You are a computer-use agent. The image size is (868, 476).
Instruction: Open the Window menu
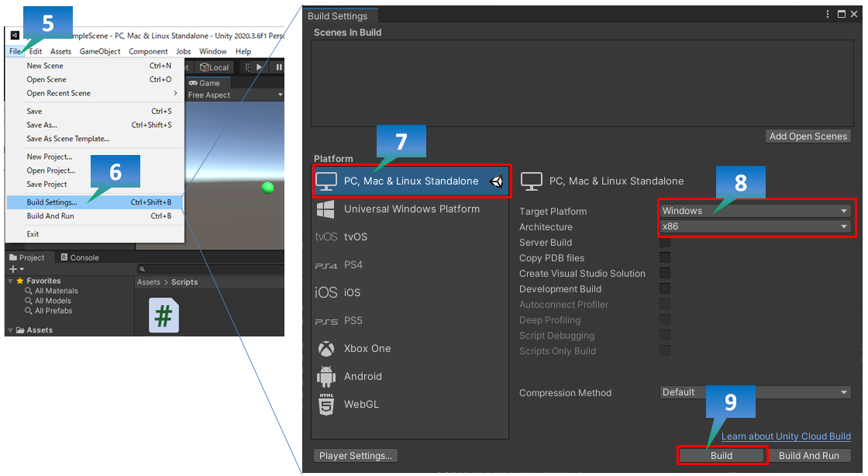[x=213, y=51]
